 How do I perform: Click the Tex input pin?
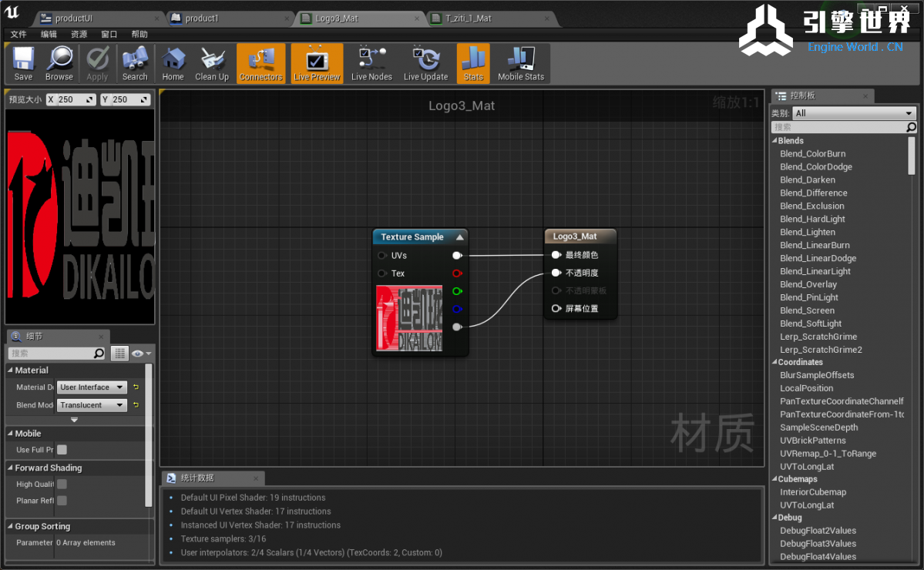(382, 273)
